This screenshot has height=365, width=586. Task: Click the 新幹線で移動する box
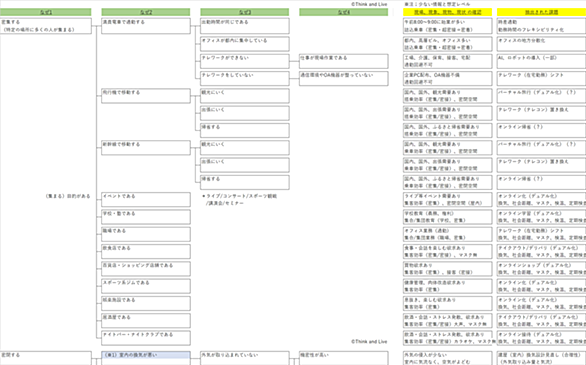[x=146, y=148]
